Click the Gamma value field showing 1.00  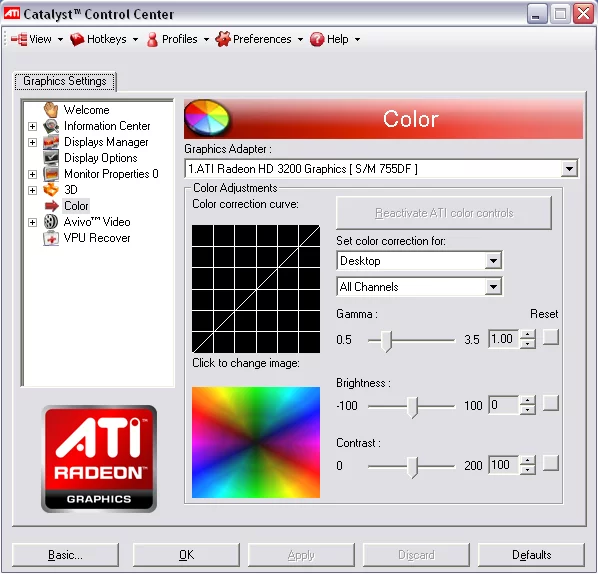coord(503,339)
